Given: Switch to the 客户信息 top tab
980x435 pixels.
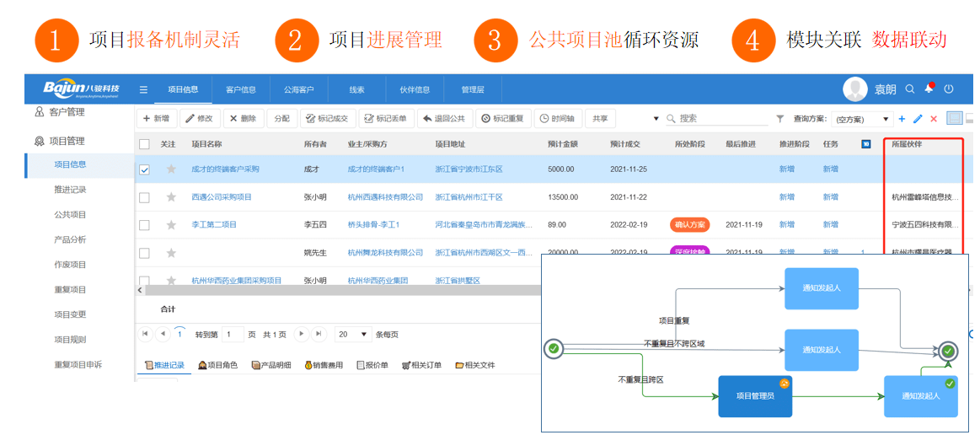Looking at the screenshot, I should [x=240, y=89].
